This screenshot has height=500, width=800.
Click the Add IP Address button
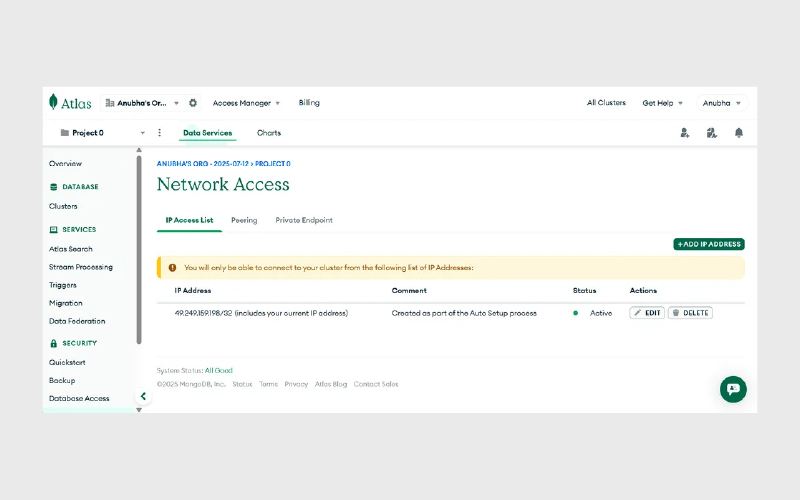coord(709,244)
